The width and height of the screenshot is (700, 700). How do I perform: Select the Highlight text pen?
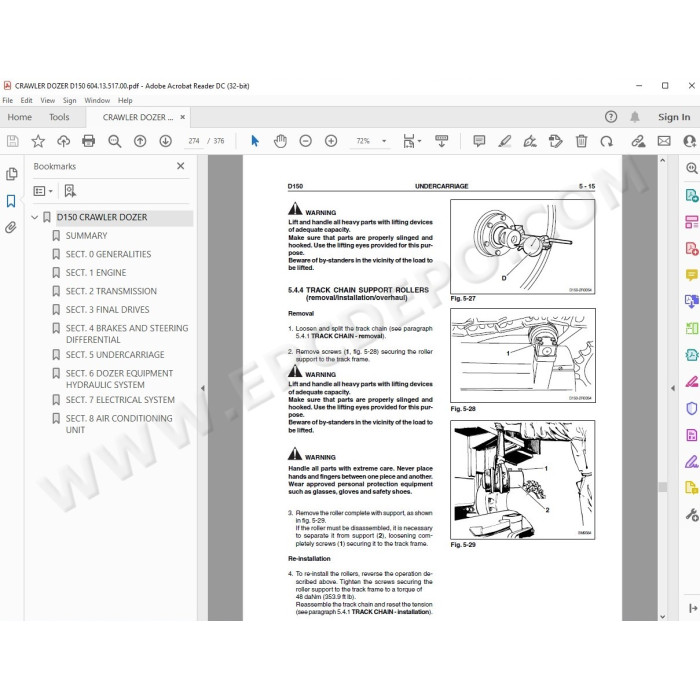click(504, 142)
